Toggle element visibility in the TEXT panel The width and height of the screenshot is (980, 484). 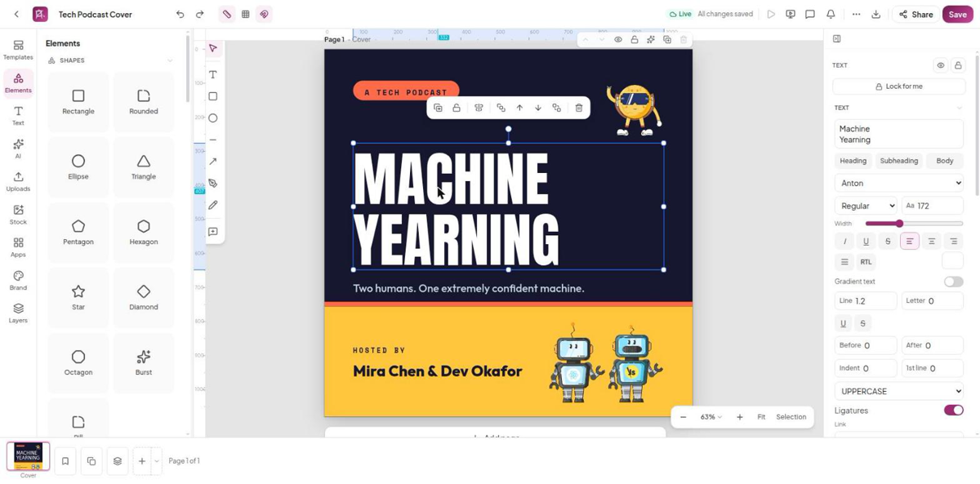coord(941,65)
